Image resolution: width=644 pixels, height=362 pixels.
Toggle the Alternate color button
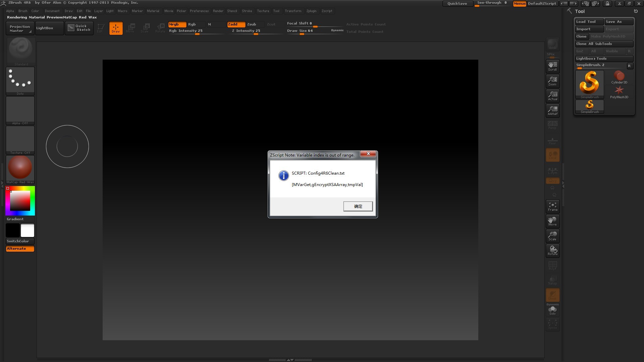[20, 249]
